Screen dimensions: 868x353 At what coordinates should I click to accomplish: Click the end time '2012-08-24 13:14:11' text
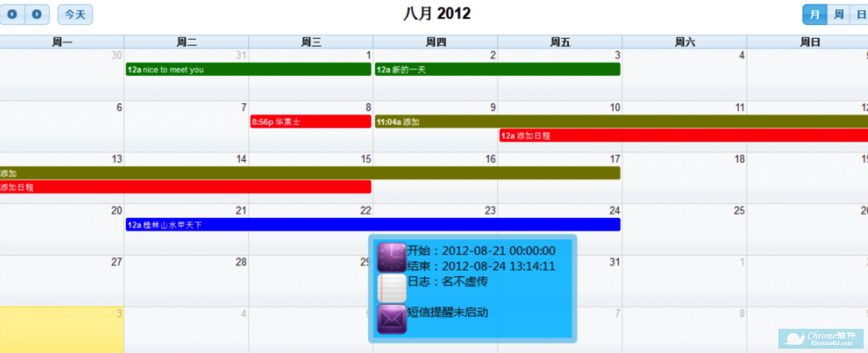[499, 266]
